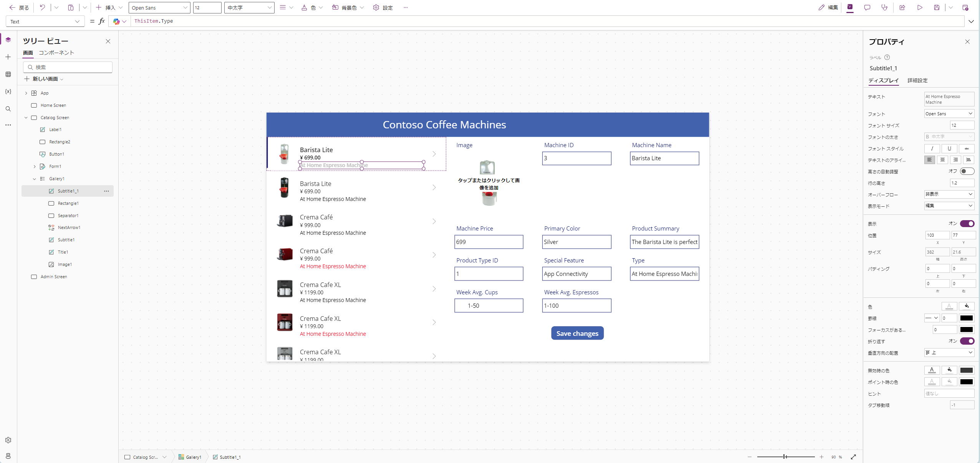
Task: Open the Settings gear at the bottom left
Action: point(8,440)
